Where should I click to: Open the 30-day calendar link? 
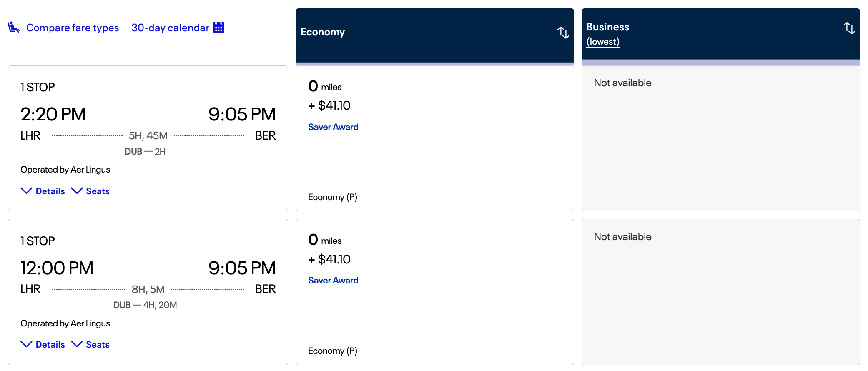click(x=170, y=28)
